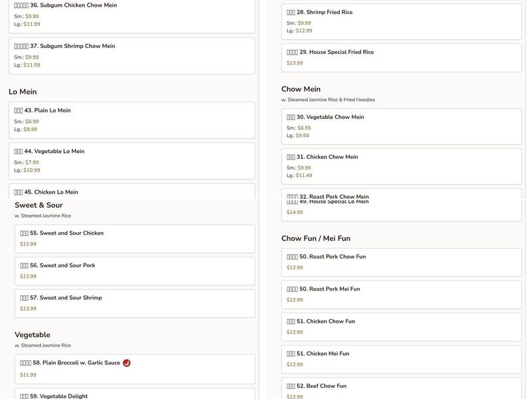
Task: Pick 56. Sweet and Sour Pork
Action: tap(135, 271)
